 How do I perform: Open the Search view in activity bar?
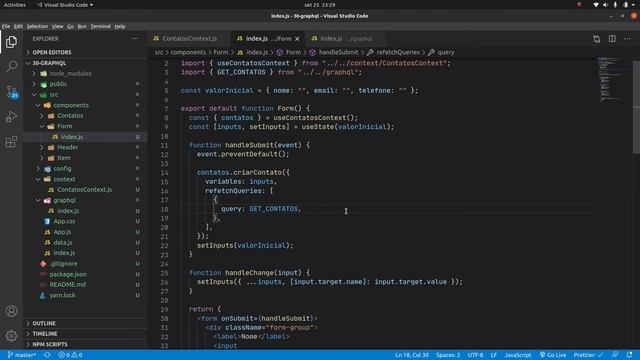click(11, 66)
